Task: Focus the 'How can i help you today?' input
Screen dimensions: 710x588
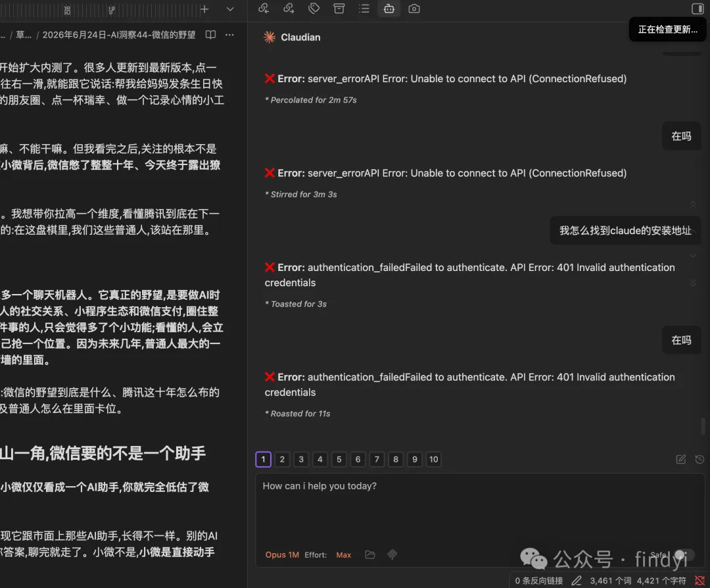Action: [480, 510]
